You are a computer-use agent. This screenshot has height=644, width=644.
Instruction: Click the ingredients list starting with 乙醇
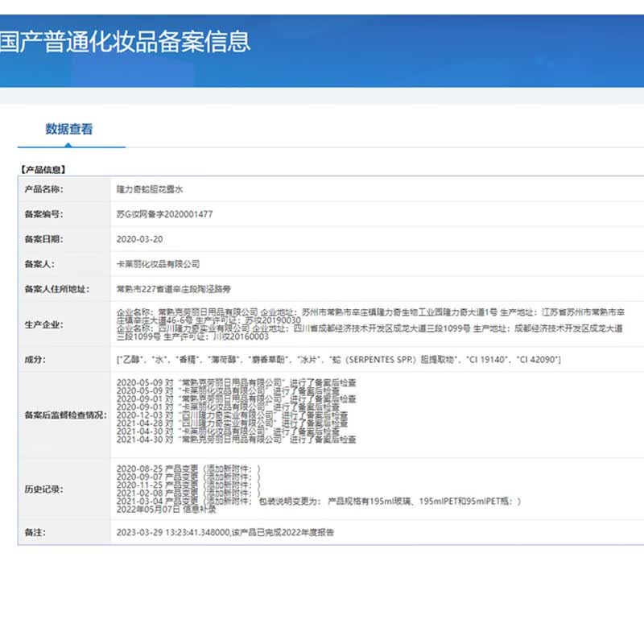pyautogui.click(x=339, y=360)
